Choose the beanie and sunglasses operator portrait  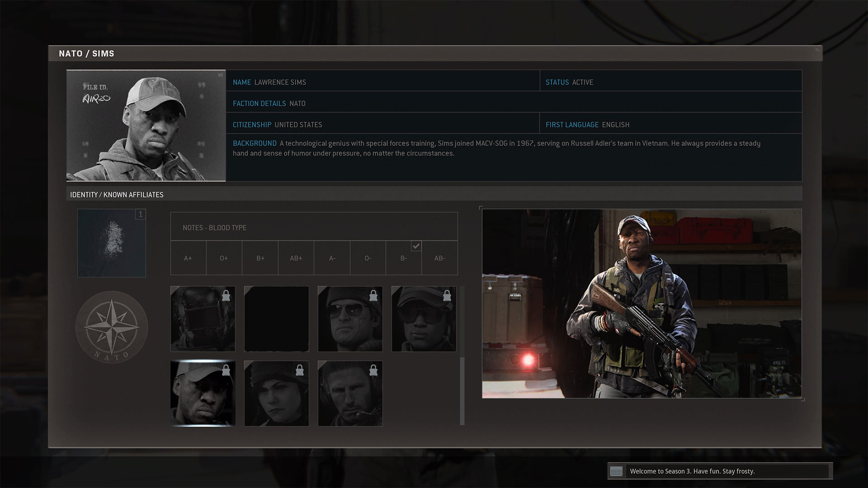pyautogui.click(x=350, y=319)
